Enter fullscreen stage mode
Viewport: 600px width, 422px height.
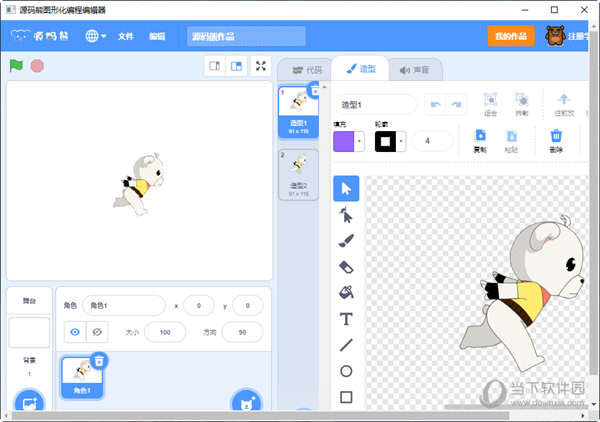coord(261,66)
